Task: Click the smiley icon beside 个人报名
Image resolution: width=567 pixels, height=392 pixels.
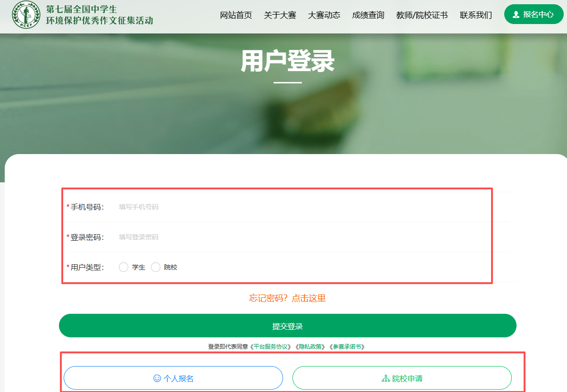Action: coord(157,378)
